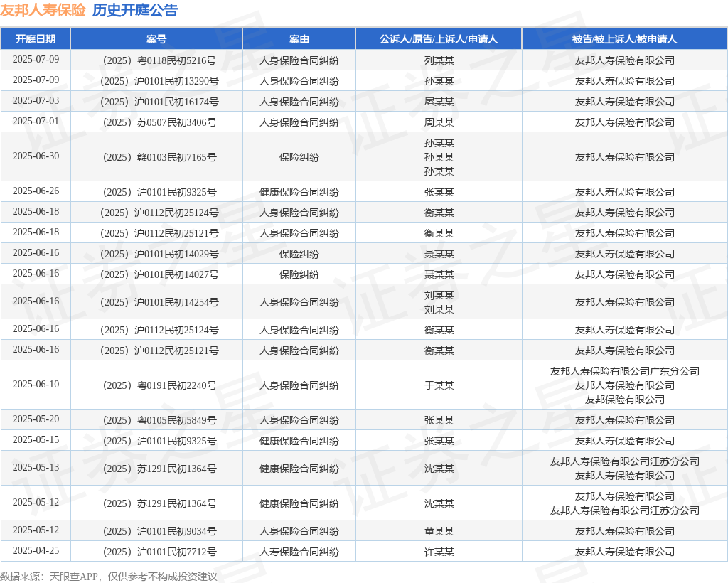Click case number 沪0101民初7712号
Screen dimensions: 728x583
point(159,552)
